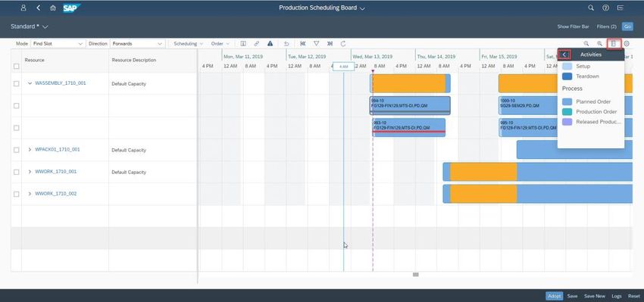This screenshot has height=302, width=644.
Task: Open the Standard variant dropdown
Action: 30,26
